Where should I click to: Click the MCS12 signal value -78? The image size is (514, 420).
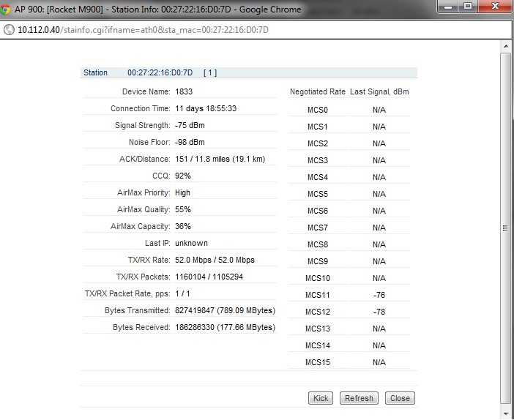point(379,312)
